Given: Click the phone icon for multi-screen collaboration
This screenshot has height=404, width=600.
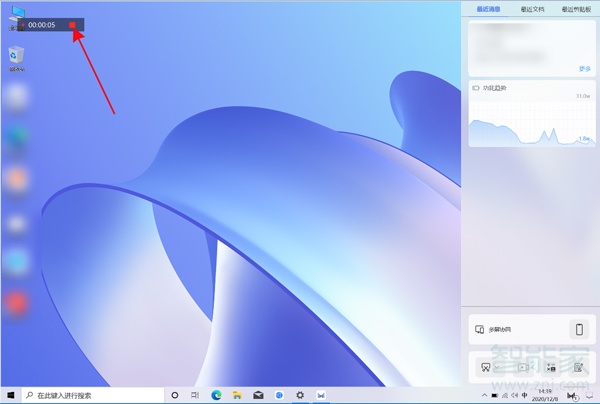Looking at the screenshot, I should [x=579, y=329].
